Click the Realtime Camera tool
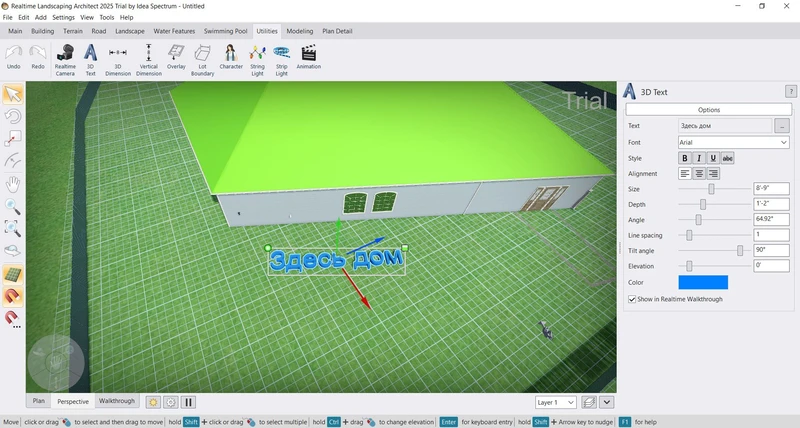 tap(65, 57)
